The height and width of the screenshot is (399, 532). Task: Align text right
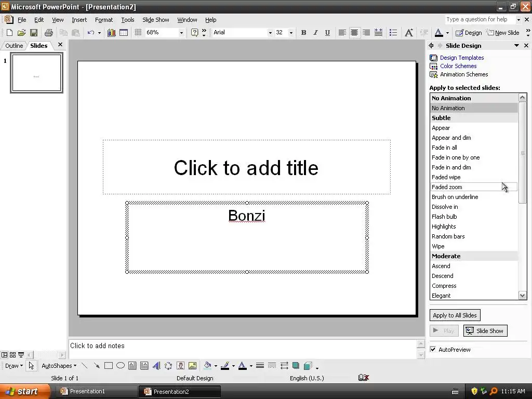366,33
